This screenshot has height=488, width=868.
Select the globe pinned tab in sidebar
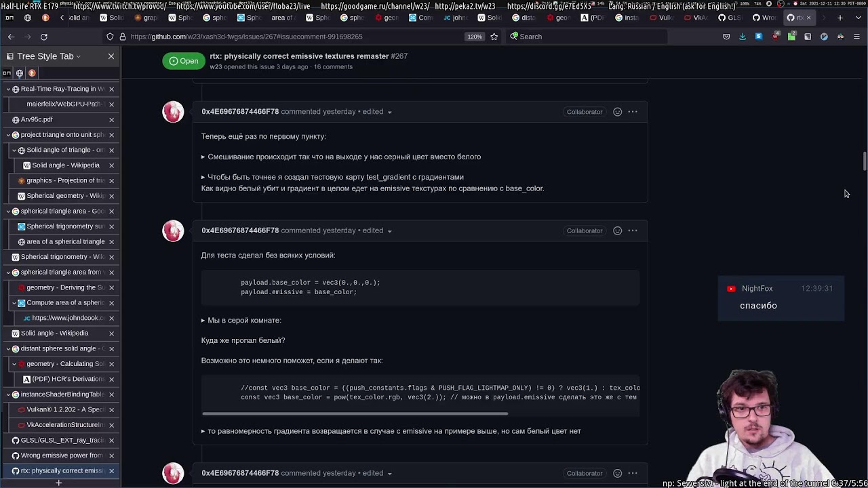(20, 73)
